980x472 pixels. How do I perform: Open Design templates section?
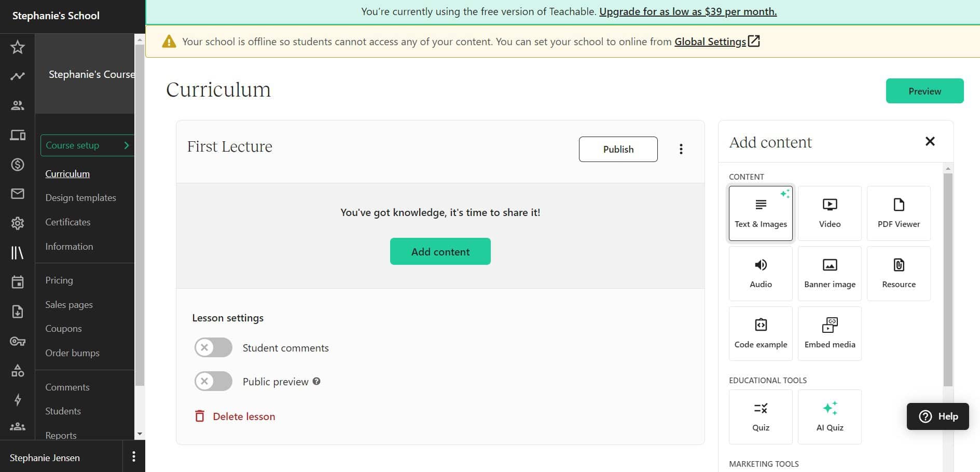[x=80, y=198]
